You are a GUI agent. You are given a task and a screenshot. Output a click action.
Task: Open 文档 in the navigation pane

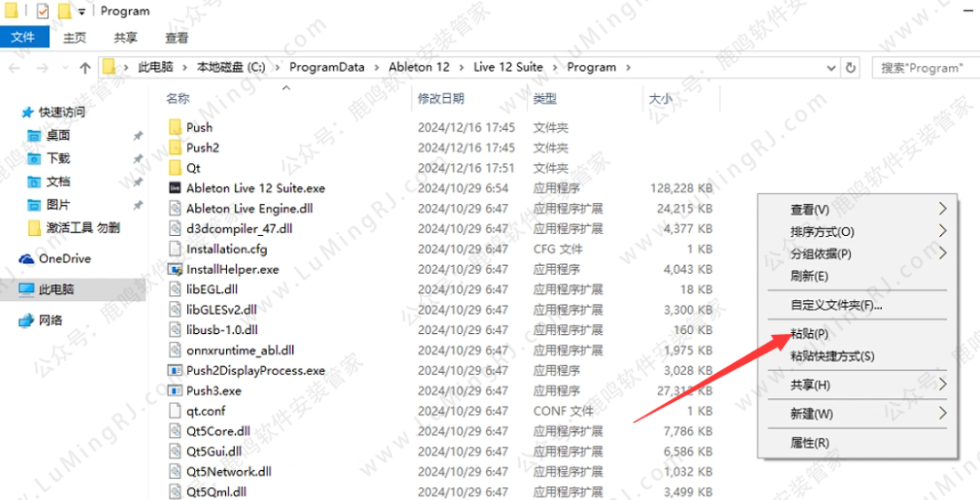[58, 181]
